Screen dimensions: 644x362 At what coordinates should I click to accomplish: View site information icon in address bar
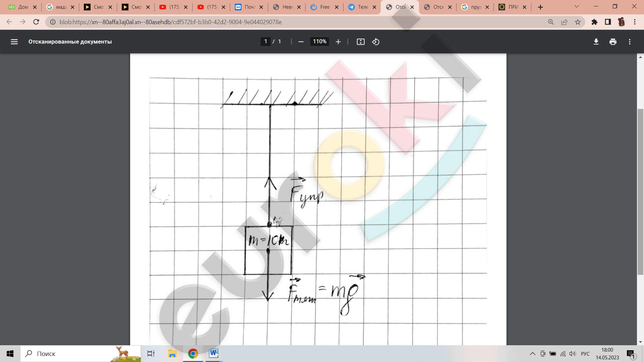[53, 22]
